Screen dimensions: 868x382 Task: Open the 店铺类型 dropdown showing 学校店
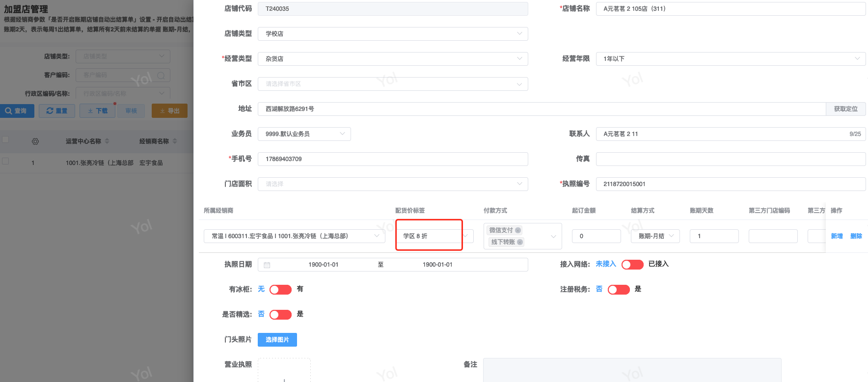(393, 34)
